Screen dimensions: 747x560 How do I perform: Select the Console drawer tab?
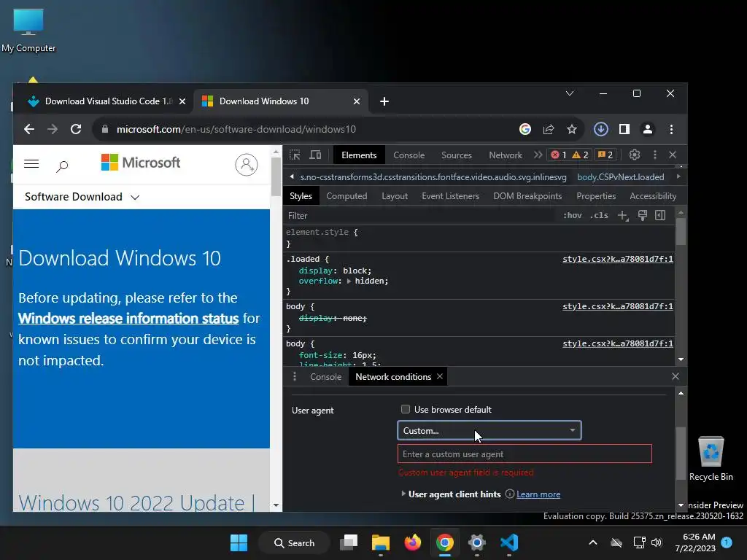click(326, 377)
